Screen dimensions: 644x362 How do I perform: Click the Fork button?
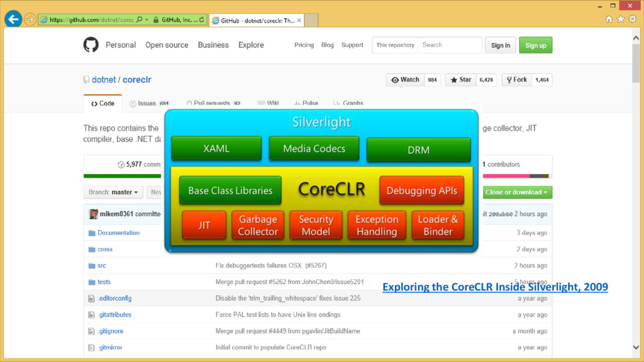pos(517,80)
